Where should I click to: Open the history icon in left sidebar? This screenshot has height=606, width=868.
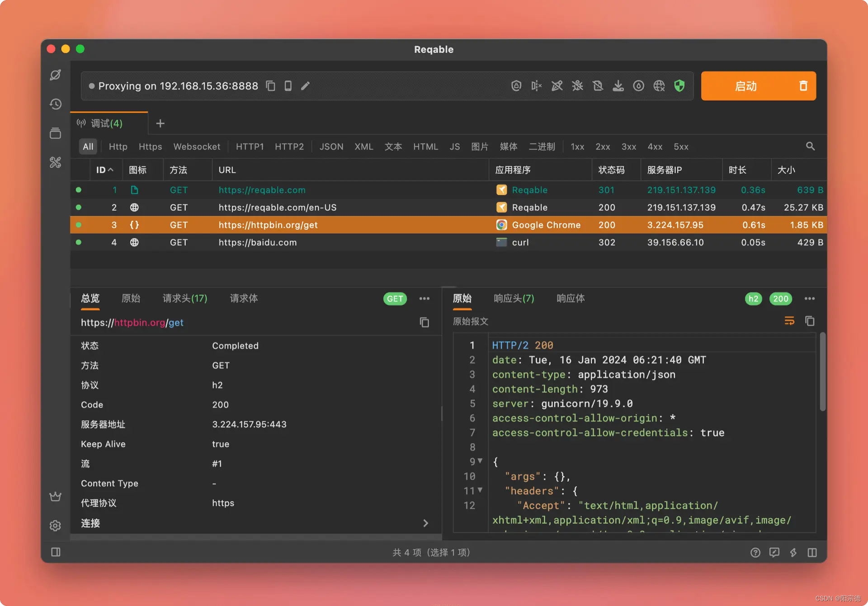pos(56,104)
